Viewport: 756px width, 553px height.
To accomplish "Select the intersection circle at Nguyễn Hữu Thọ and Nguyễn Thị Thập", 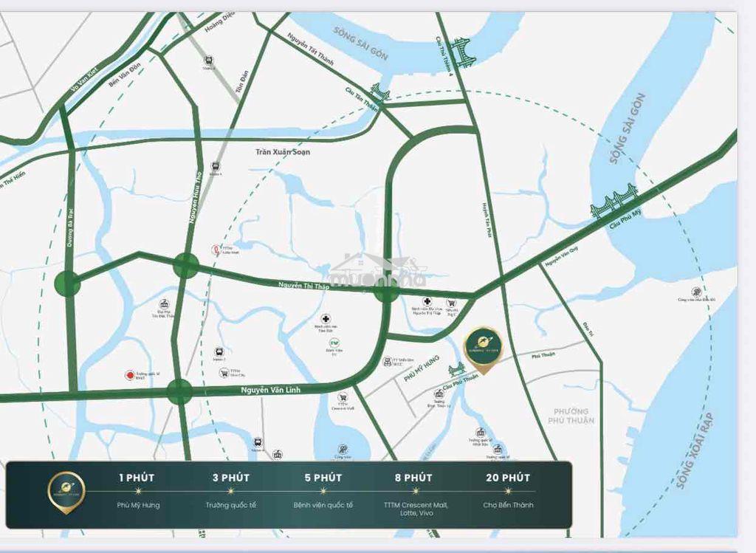I will tap(185, 265).
